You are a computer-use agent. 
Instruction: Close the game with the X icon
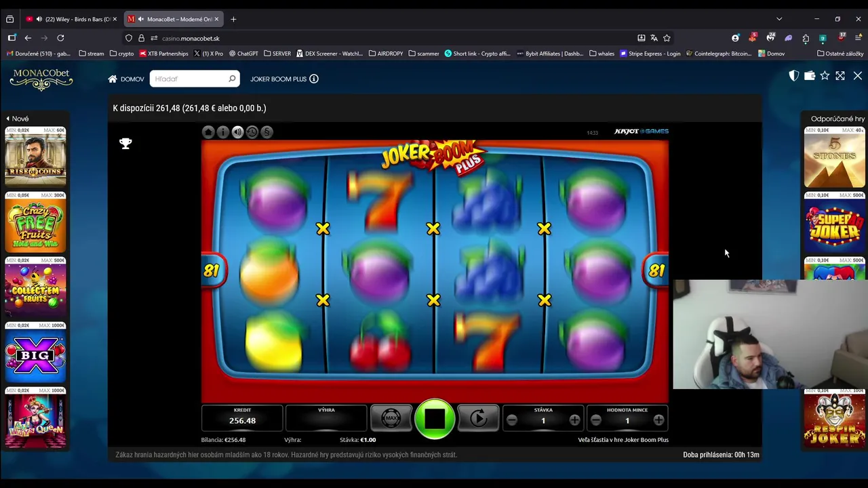(x=858, y=76)
